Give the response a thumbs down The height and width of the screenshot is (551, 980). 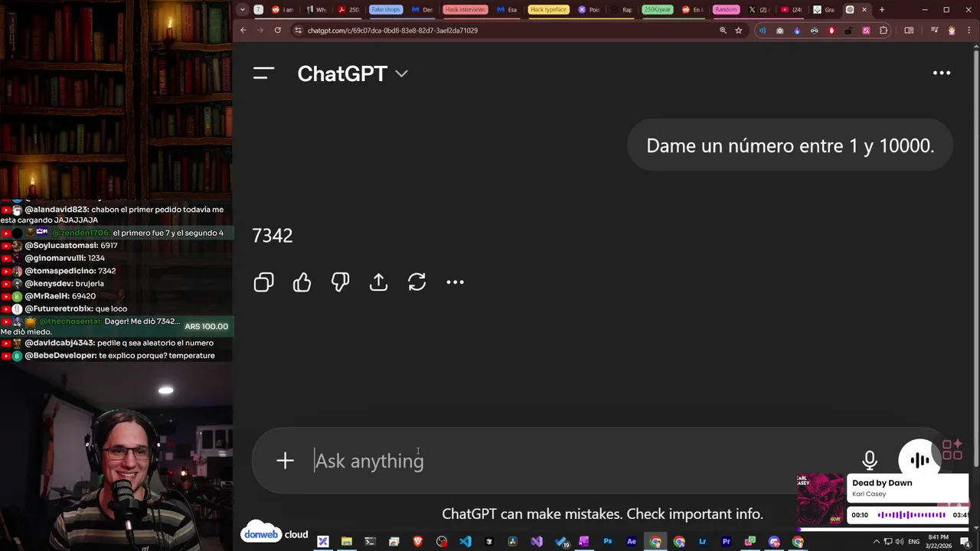click(340, 282)
